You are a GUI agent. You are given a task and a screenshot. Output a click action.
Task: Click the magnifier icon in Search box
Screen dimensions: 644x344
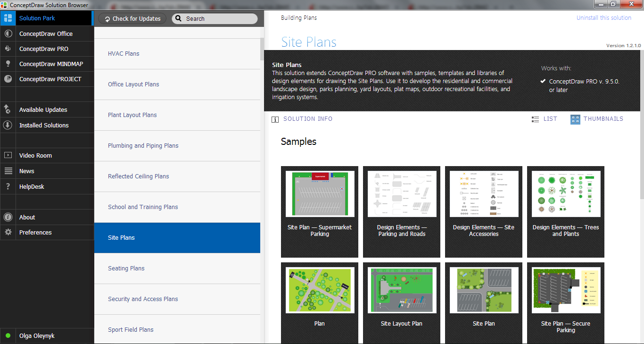[178, 18]
